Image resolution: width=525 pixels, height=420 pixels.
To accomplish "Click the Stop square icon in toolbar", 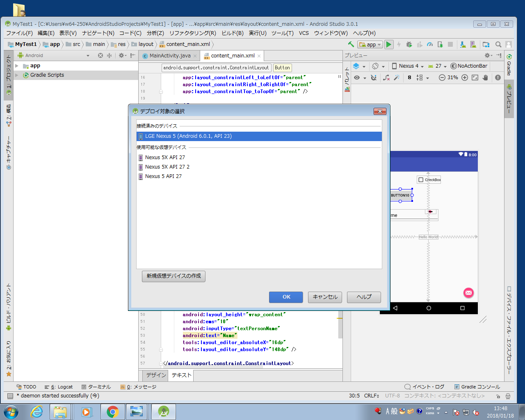I will (x=450, y=44).
